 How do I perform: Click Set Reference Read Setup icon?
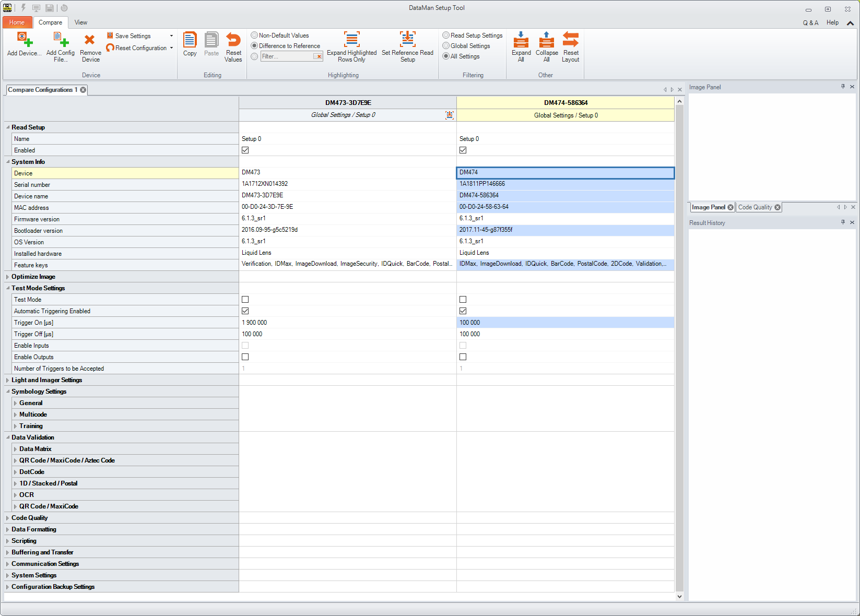pos(407,40)
